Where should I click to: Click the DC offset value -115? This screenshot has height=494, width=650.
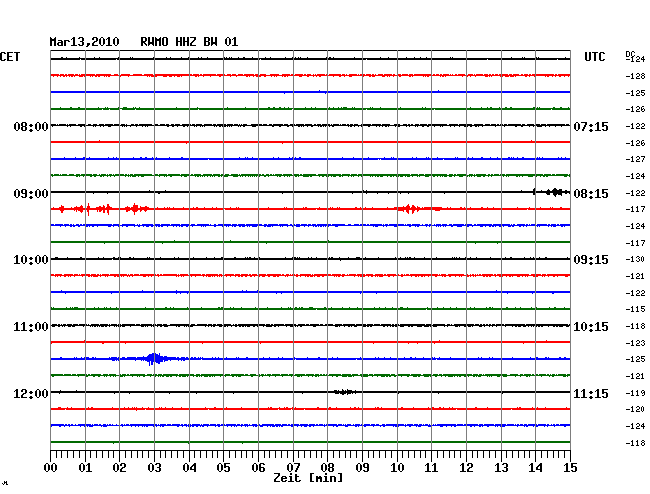[x=635, y=309]
